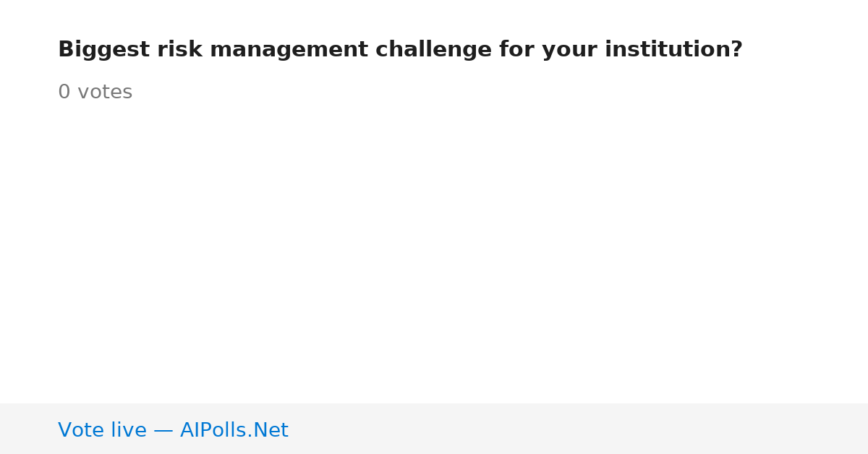Click the gray footer bar background
Viewport: 868px width, 454px height.
579,429
